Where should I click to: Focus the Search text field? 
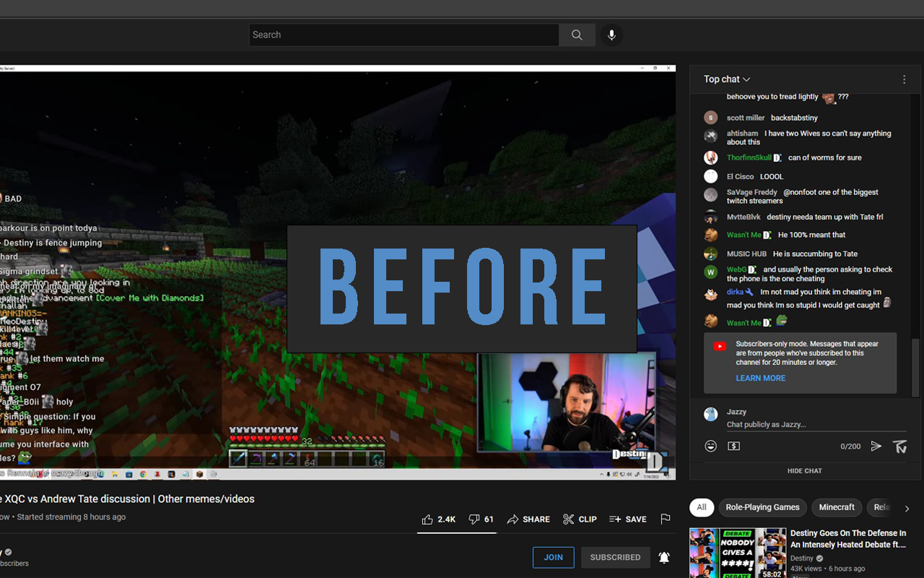[x=404, y=35]
